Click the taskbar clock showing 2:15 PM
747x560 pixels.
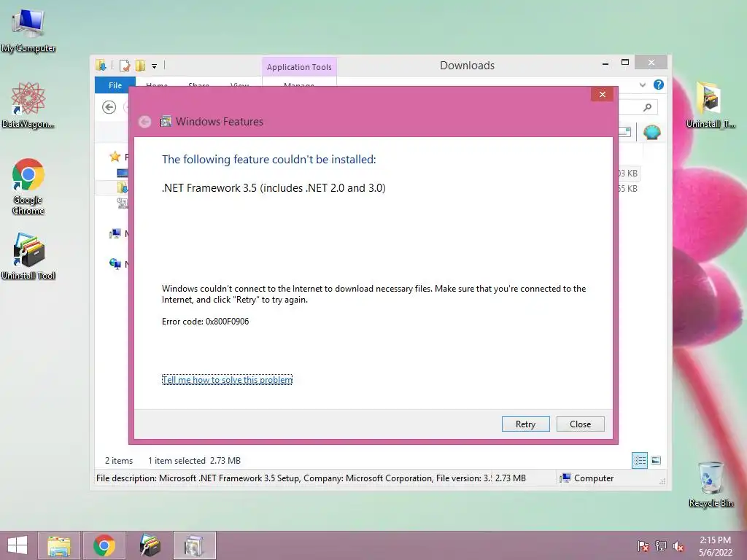pos(715,545)
